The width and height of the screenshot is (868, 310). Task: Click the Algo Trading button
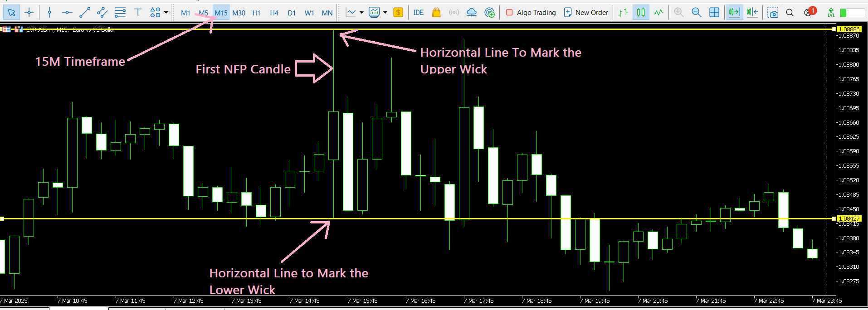pyautogui.click(x=531, y=13)
